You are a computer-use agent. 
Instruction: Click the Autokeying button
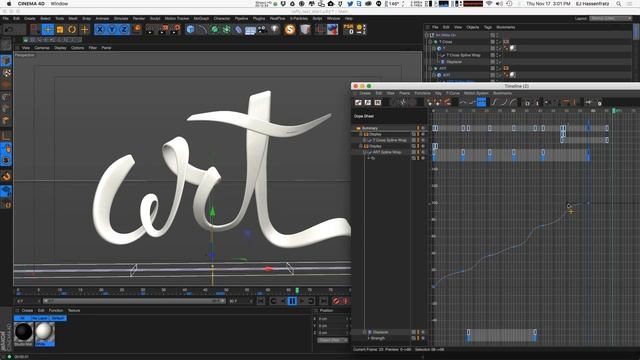pos(345,301)
